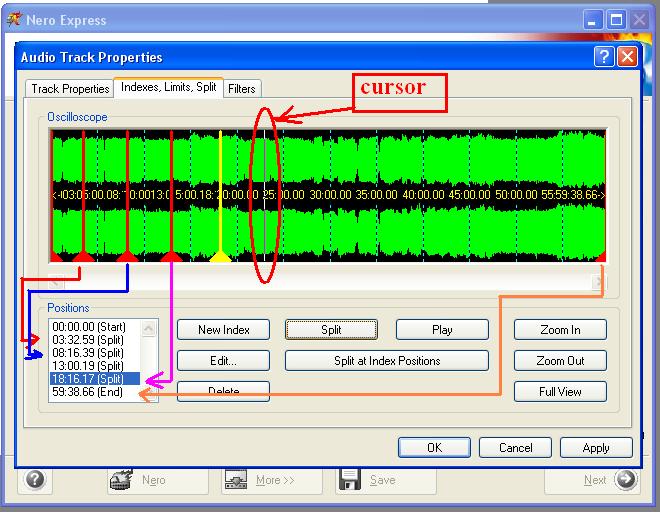Switch to the Filters tab

(x=242, y=89)
